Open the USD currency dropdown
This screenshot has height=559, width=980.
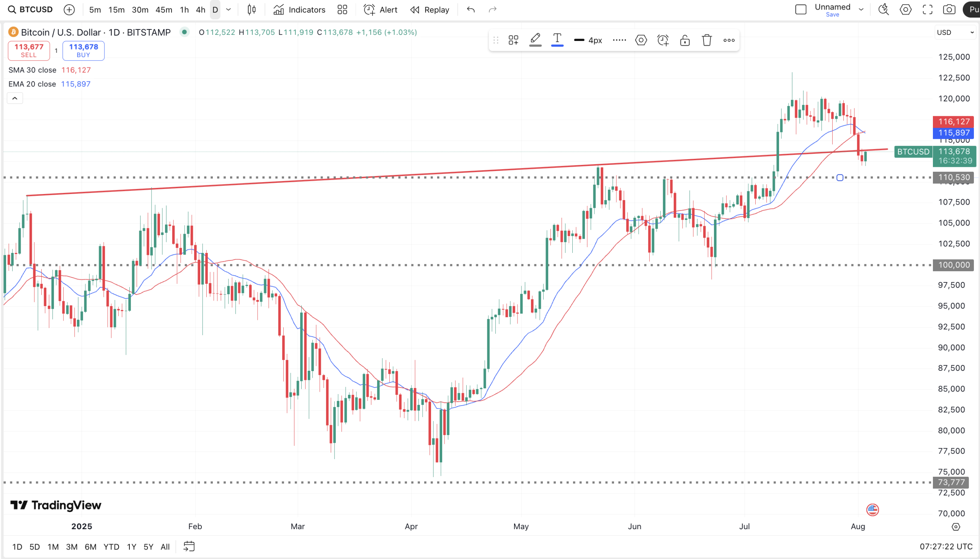click(955, 32)
